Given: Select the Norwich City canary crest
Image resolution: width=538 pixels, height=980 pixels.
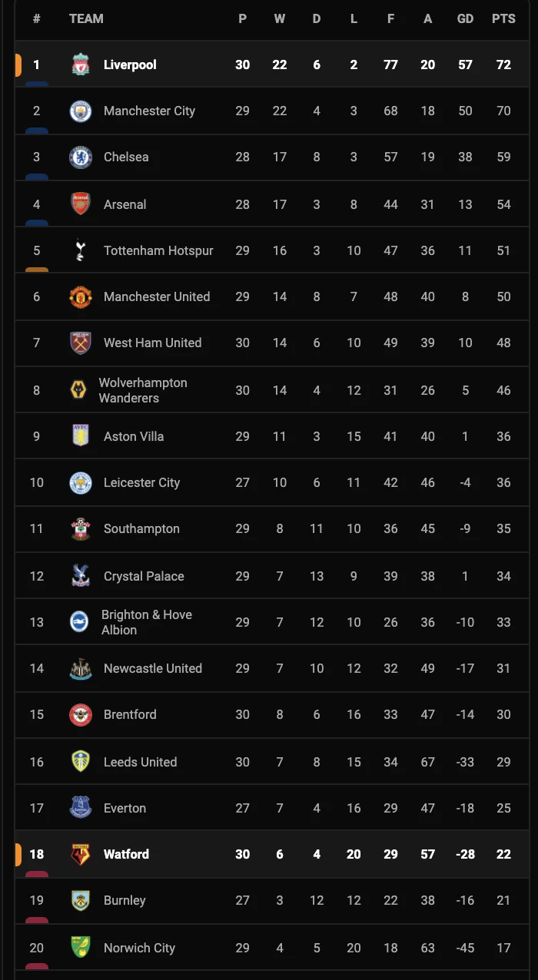Looking at the screenshot, I should pyautogui.click(x=81, y=948).
